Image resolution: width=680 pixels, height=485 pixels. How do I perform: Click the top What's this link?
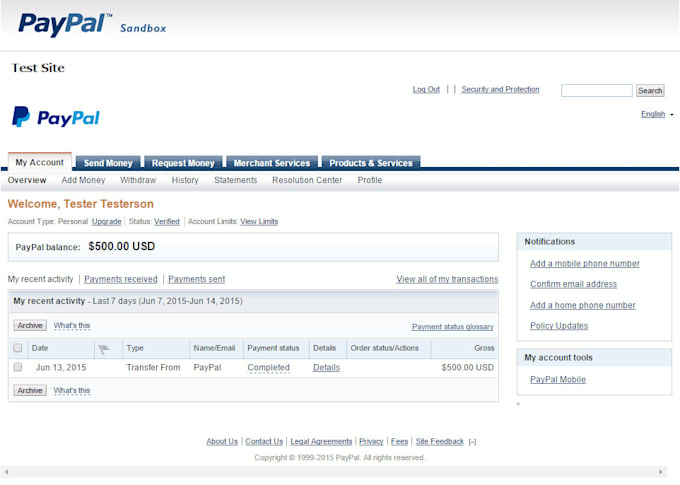pos(72,325)
